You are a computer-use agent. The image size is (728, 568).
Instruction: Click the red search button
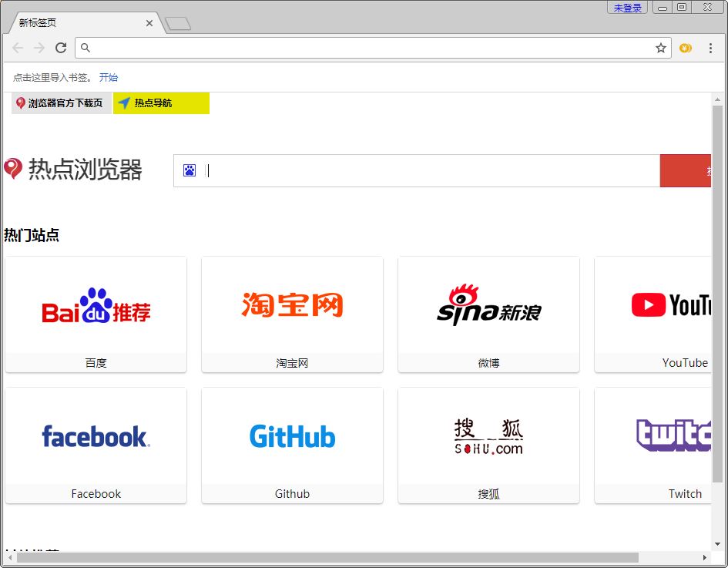[686, 171]
